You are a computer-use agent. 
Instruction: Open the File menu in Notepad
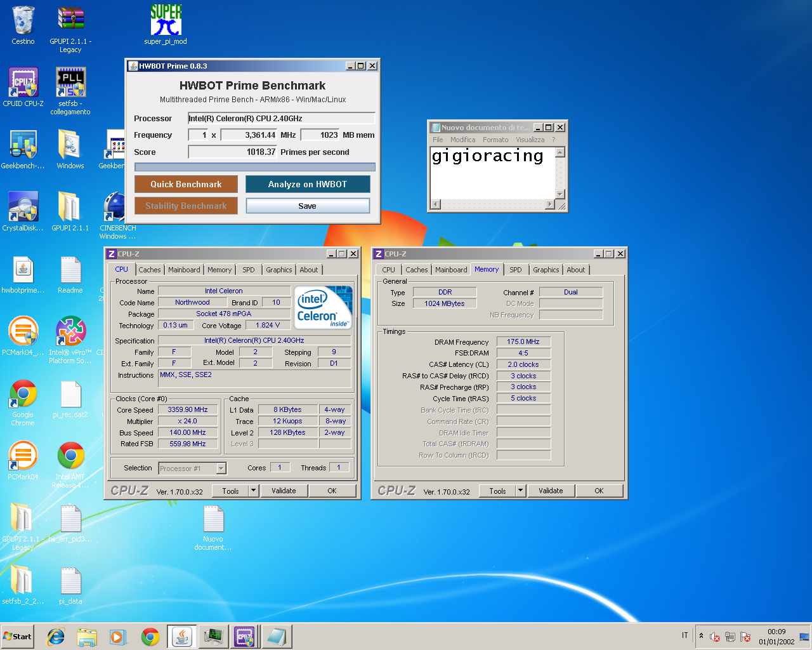click(x=438, y=140)
